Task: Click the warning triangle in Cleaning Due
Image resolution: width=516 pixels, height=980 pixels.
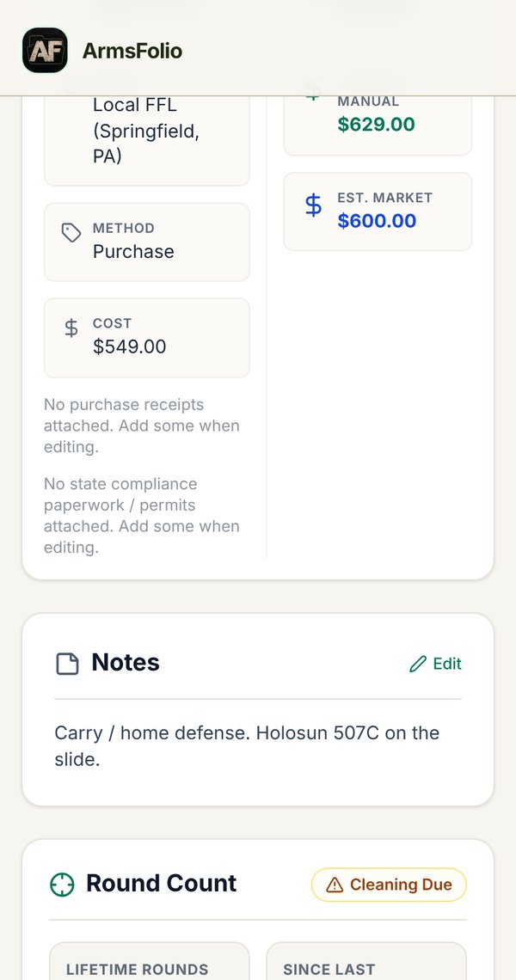Action: [x=335, y=885]
